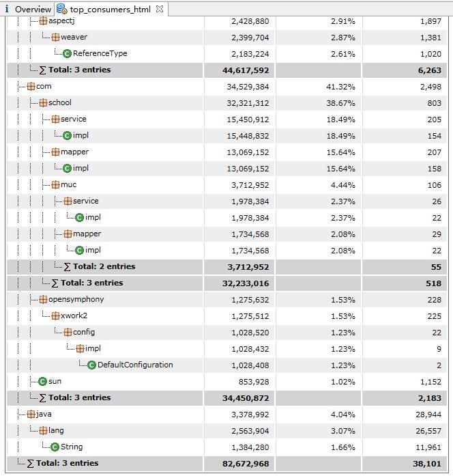Close the top_consumers_html tab
This screenshot has height=476, width=453.
point(160,9)
